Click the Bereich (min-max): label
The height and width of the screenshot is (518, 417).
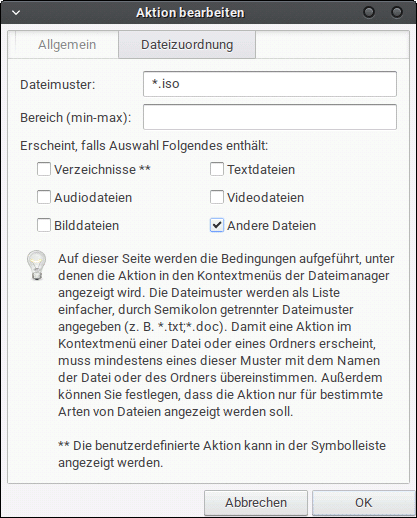(76, 118)
